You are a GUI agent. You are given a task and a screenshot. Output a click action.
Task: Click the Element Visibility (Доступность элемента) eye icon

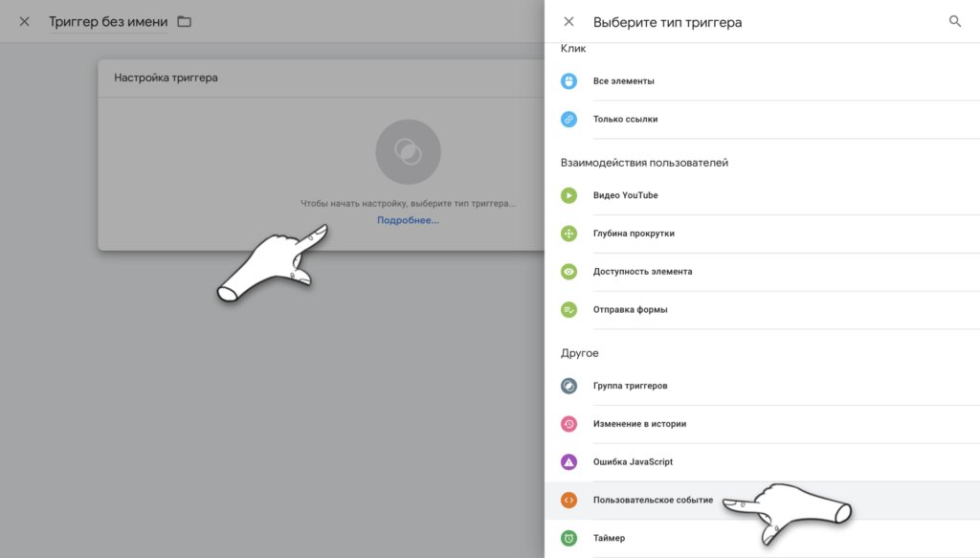568,272
